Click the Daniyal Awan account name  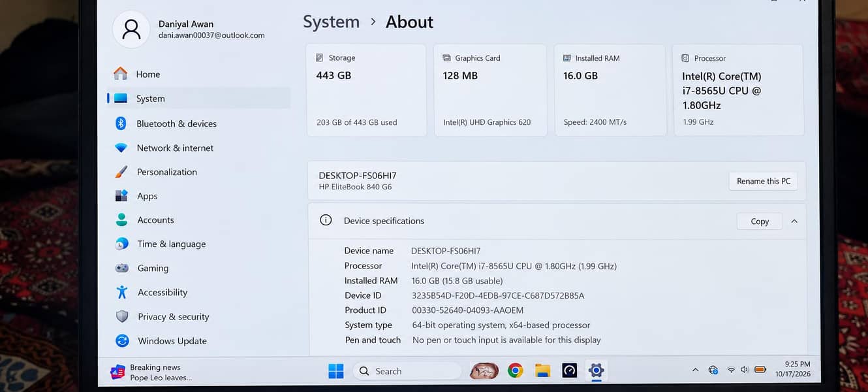coord(186,24)
